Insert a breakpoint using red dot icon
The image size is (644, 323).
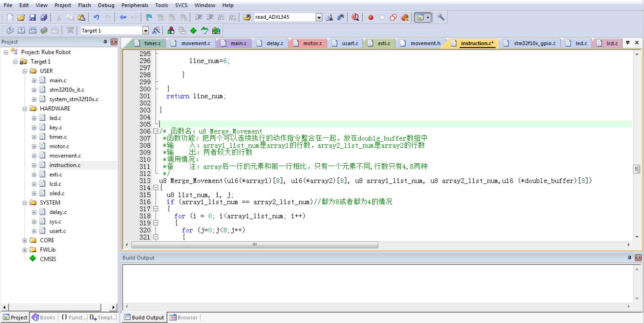371,17
